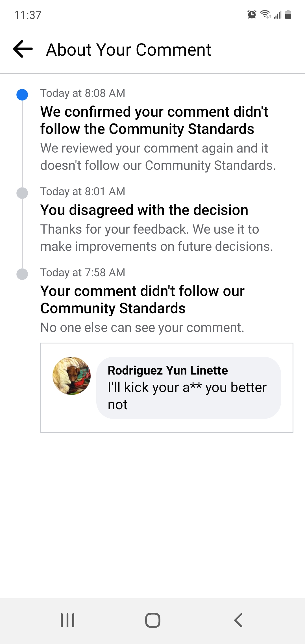Tap the 11:37 clock in status bar
This screenshot has height=644, width=305.
(x=28, y=15)
